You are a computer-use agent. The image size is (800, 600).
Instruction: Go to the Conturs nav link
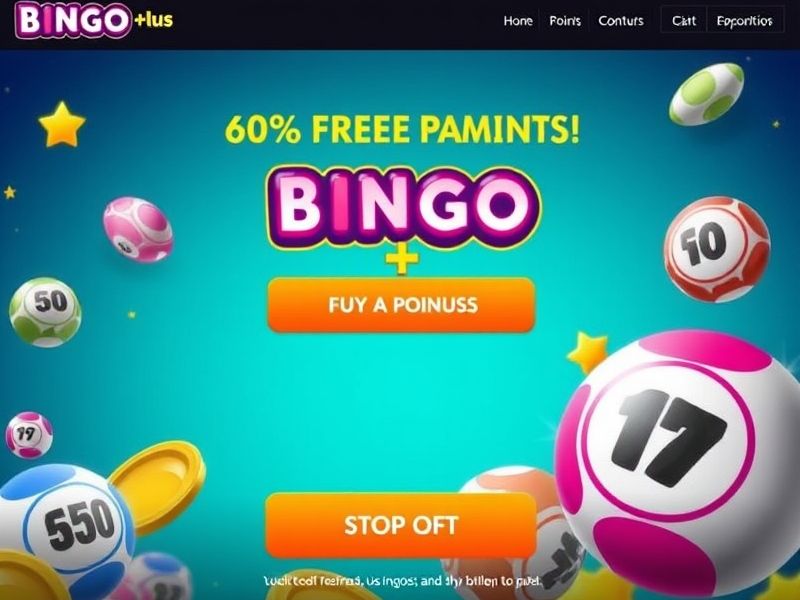(621, 21)
